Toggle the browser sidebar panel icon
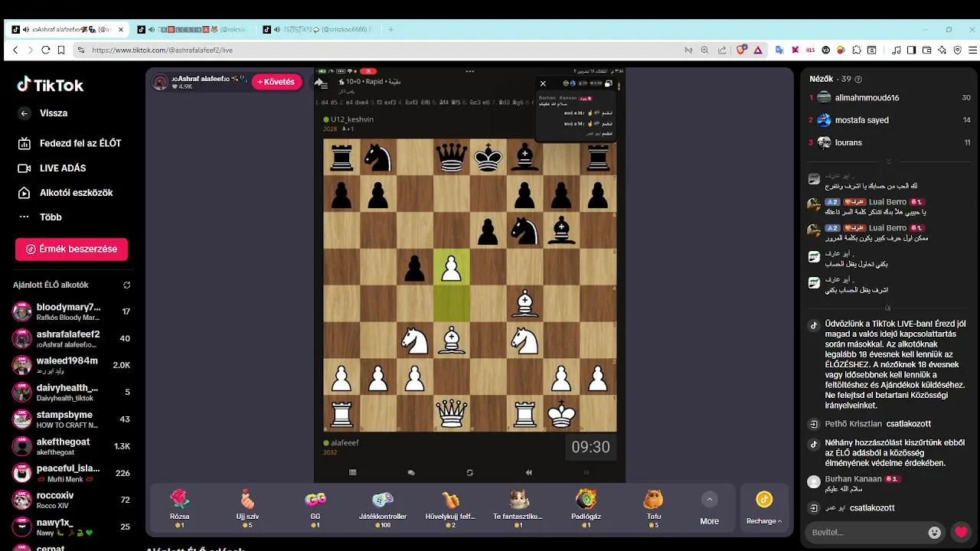The width and height of the screenshot is (980, 551). click(x=911, y=50)
